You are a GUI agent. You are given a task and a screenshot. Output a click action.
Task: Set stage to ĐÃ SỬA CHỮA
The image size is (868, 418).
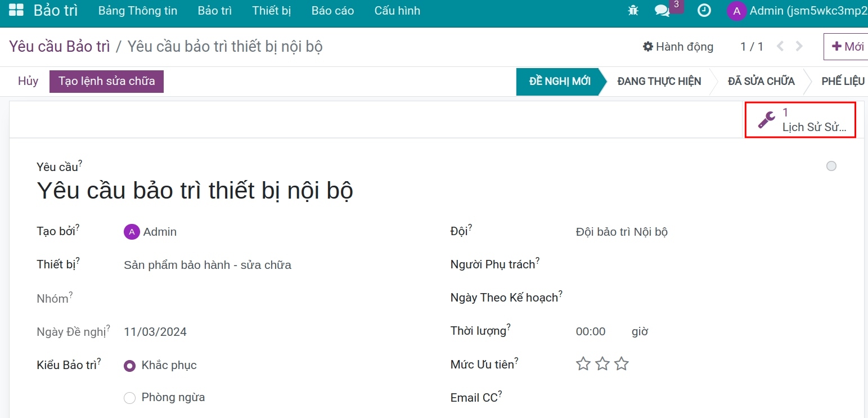pos(761,82)
